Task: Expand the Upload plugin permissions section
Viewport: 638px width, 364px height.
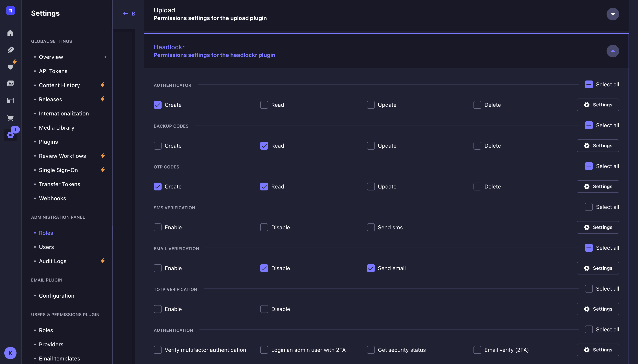Action: click(612, 14)
